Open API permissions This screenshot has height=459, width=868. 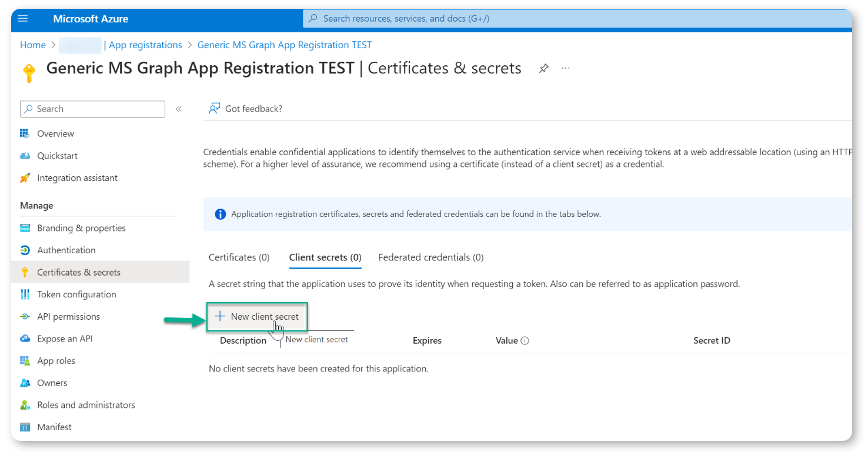pyautogui.click(x=68, y=317)
